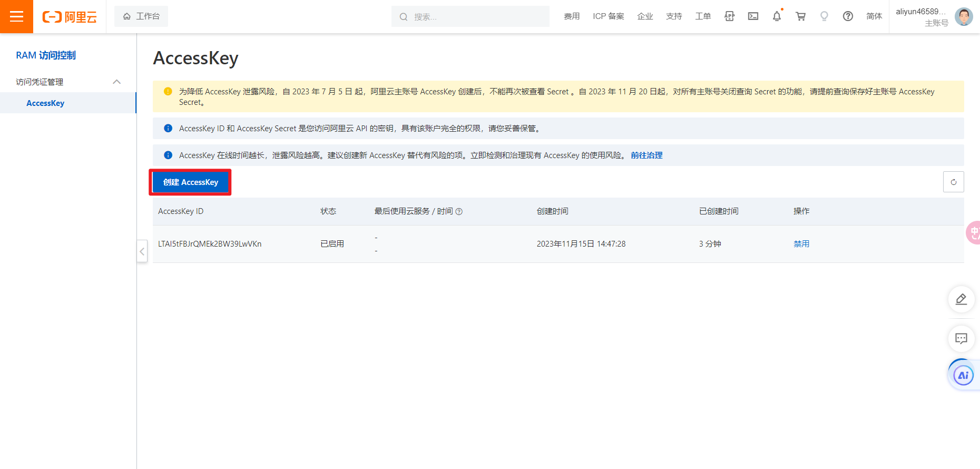This screenshot has height=469, width=980.
Task: Focus the 搜索 search field
Action: point(471,16)
